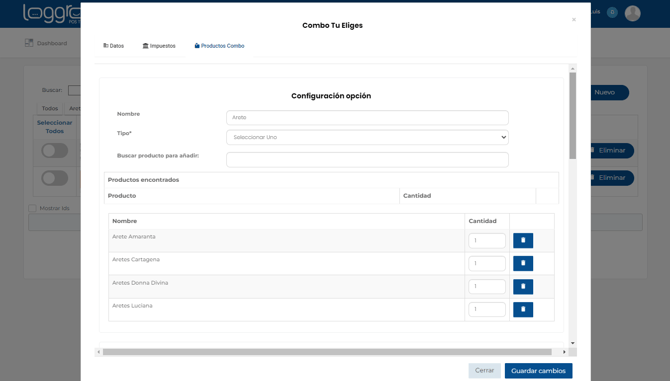Delete Aretes Donna Divina row
The image size is (670, 381).
click(523, 287)
